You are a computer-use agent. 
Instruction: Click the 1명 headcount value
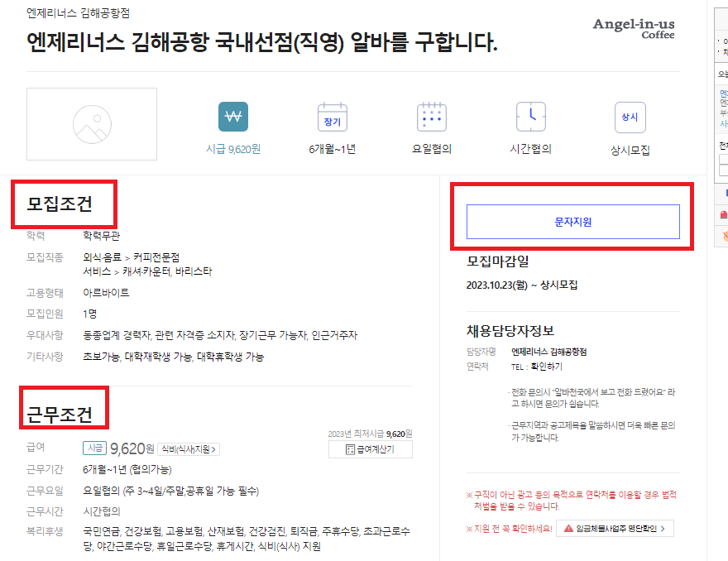click(89, 314)
